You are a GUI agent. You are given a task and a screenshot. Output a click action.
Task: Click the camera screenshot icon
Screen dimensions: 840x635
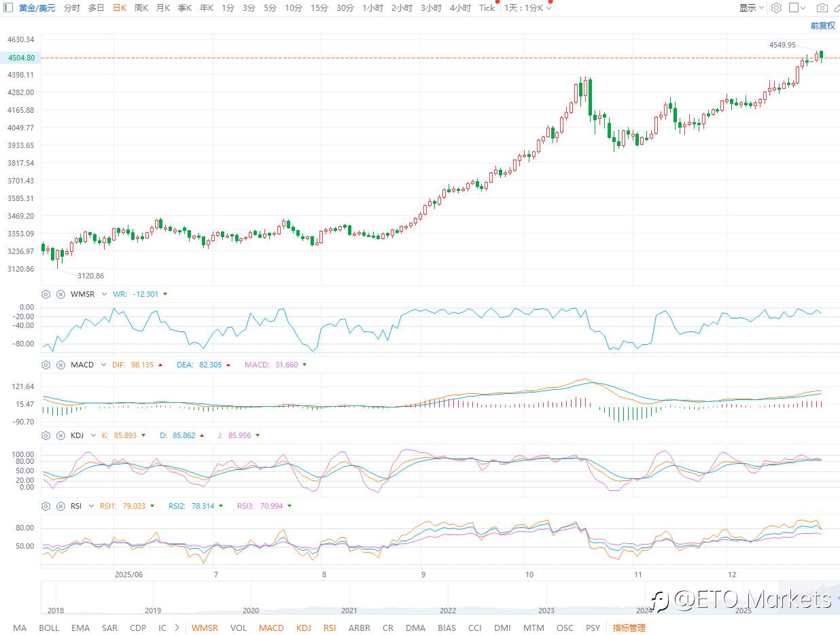[x=822, y=7]
